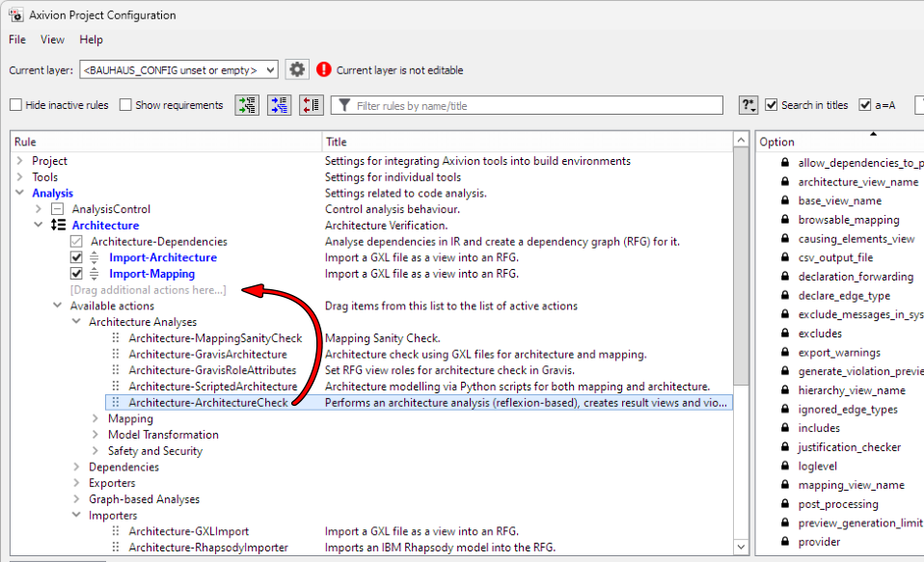Click the reorder handle next to Import-Architecture
924x562 pixels.
95,257
